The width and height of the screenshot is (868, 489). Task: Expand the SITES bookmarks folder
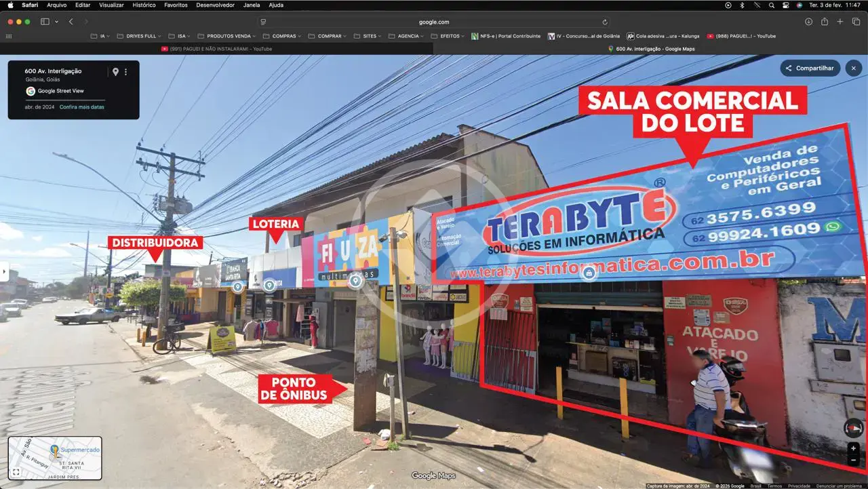(x=368, y=36)
